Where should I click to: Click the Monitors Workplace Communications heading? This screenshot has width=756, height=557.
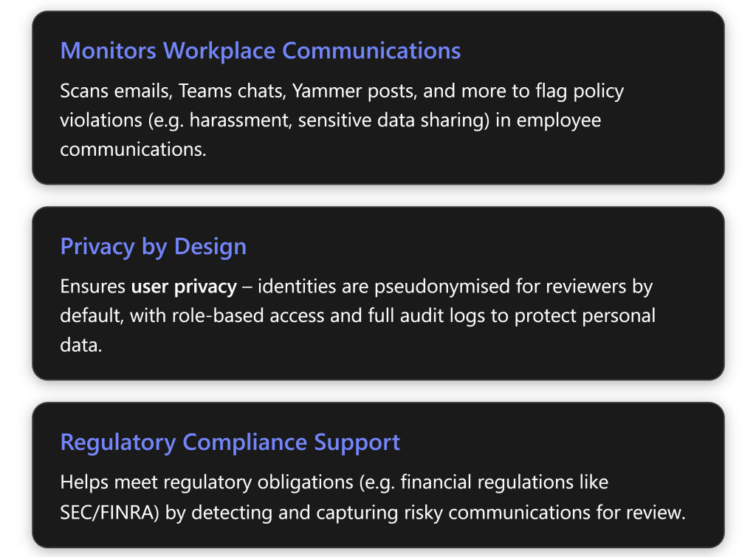pyautogui.click(x=260, y=51)
